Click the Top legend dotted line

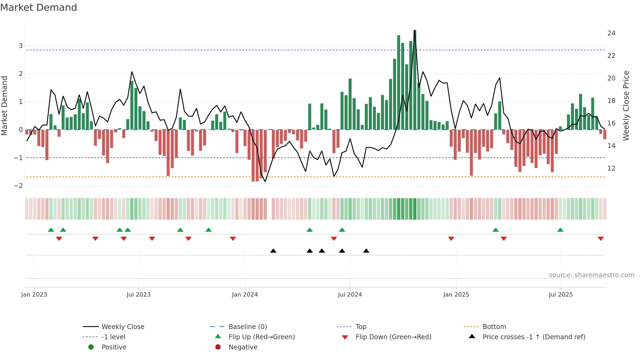(344, 327)
